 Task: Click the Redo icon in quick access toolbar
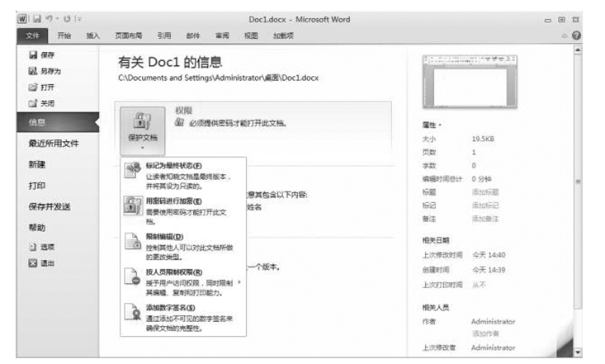[x=67, y=18]
